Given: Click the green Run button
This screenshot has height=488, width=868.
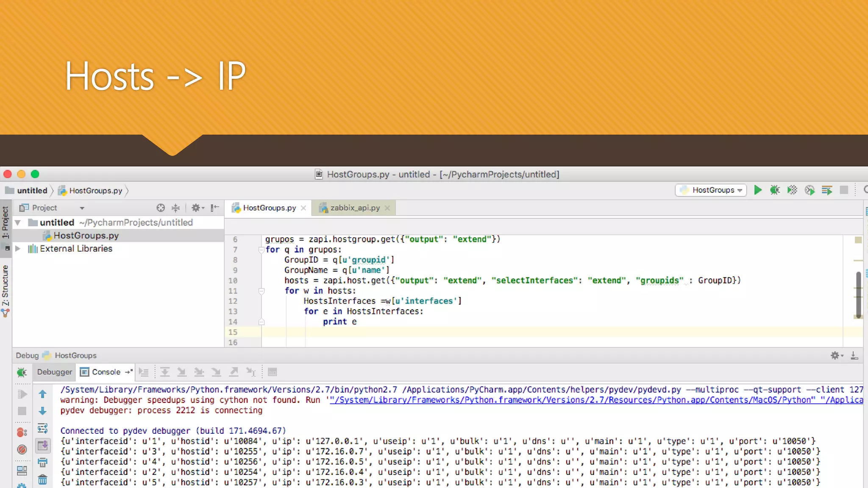Looking at the screenshot, I should tap(758, 190).
